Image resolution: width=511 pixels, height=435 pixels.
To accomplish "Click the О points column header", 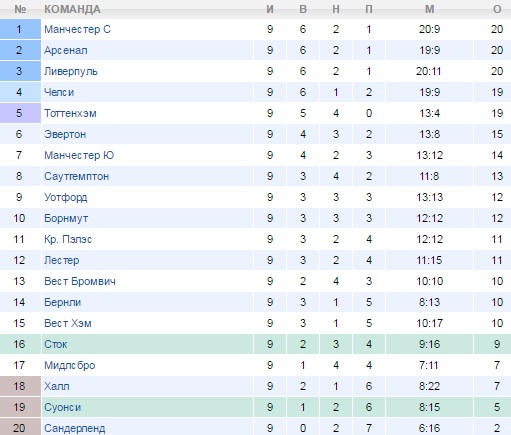I will 497,9.
